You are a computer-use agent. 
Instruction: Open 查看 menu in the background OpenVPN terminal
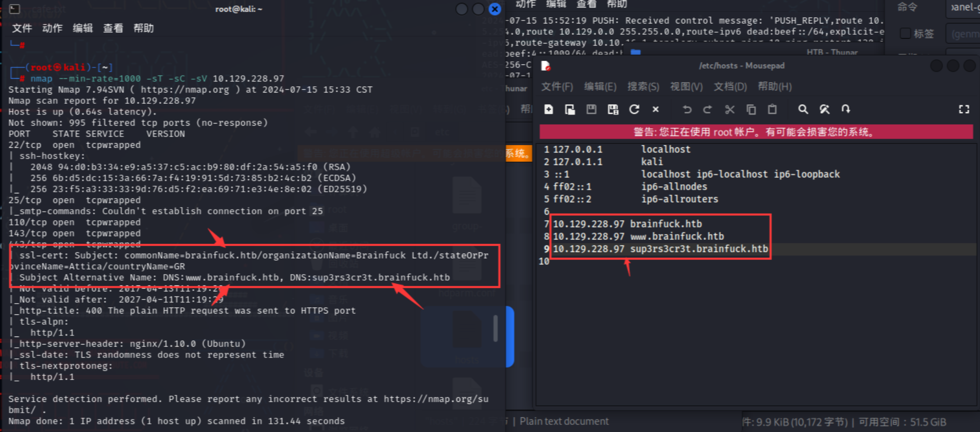(586, 4)
